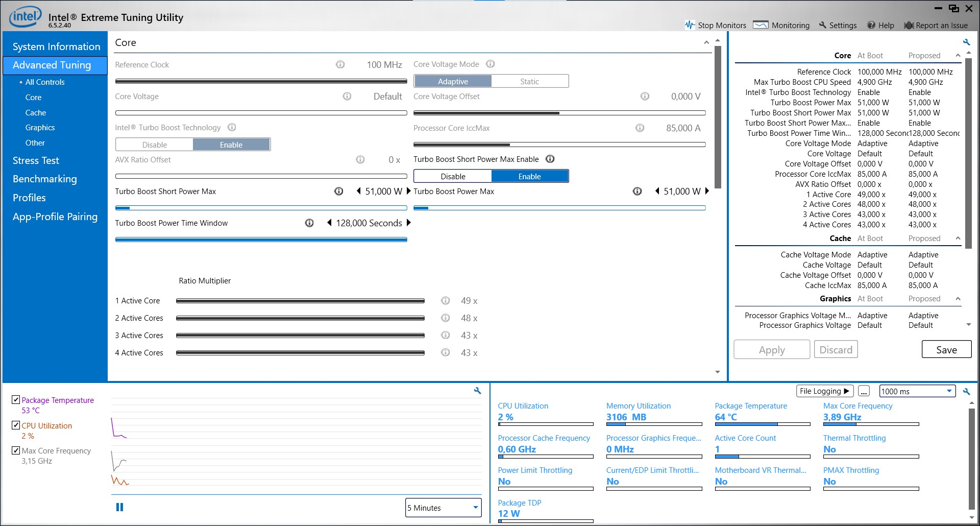Disable Intel Turbo Boost Technology
This screenshot has height=526, width=980.
coord(155,145)
